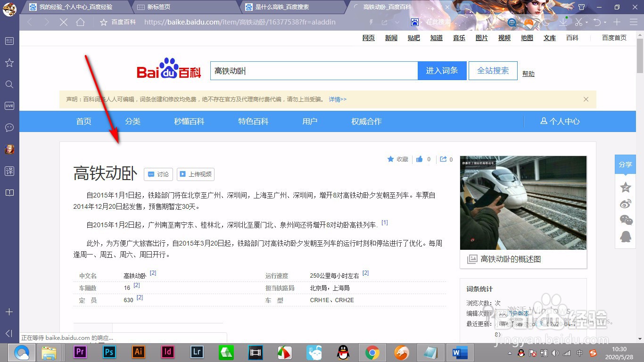This screenshot has height=362, width=644.
Task: Open Chrome from the taskbar
Action: (x=372, y=352)
